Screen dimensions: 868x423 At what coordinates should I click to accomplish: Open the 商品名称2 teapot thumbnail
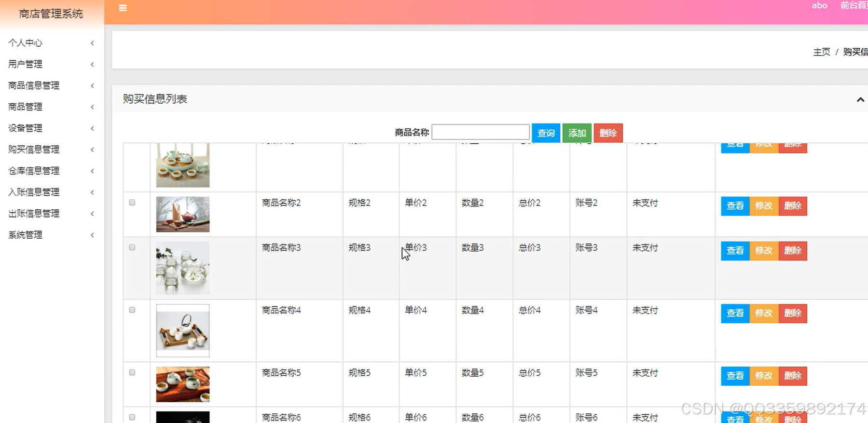(x=183, y=214)
